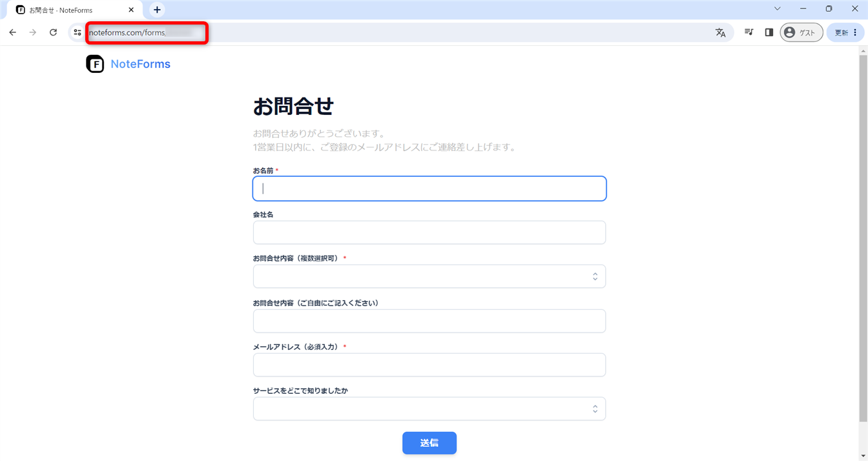868x461 pixels.
Task: Open the media control icon
Action: 749,32
